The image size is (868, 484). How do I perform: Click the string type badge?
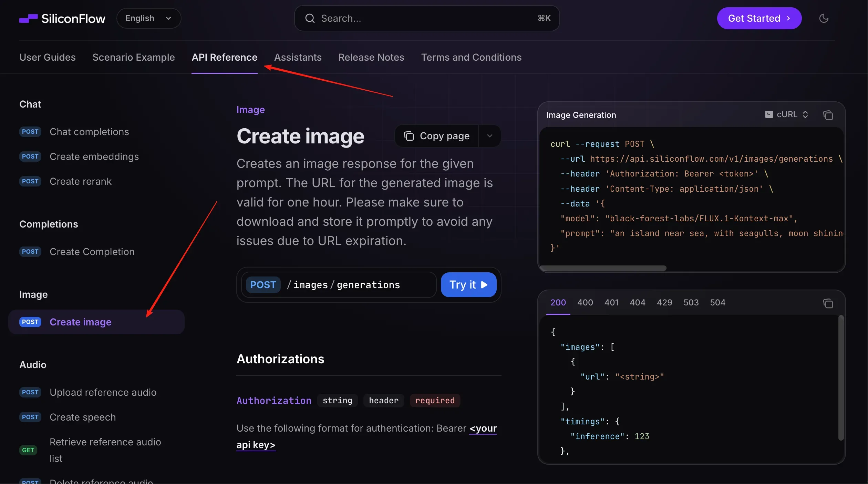coord(337,401)
